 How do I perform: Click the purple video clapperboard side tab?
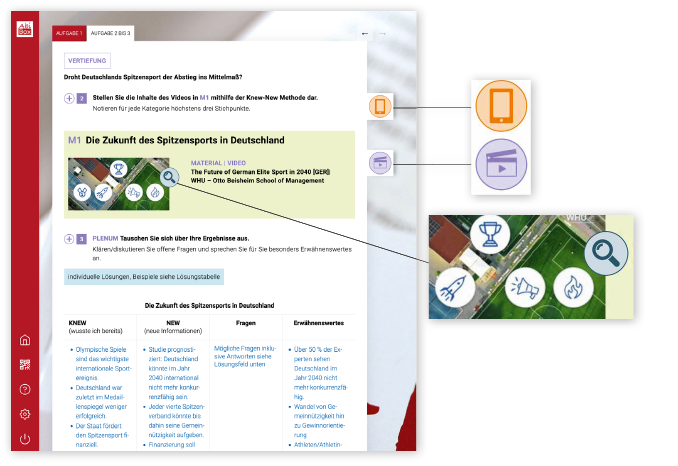pyautogui.click(x=380, y=162)
